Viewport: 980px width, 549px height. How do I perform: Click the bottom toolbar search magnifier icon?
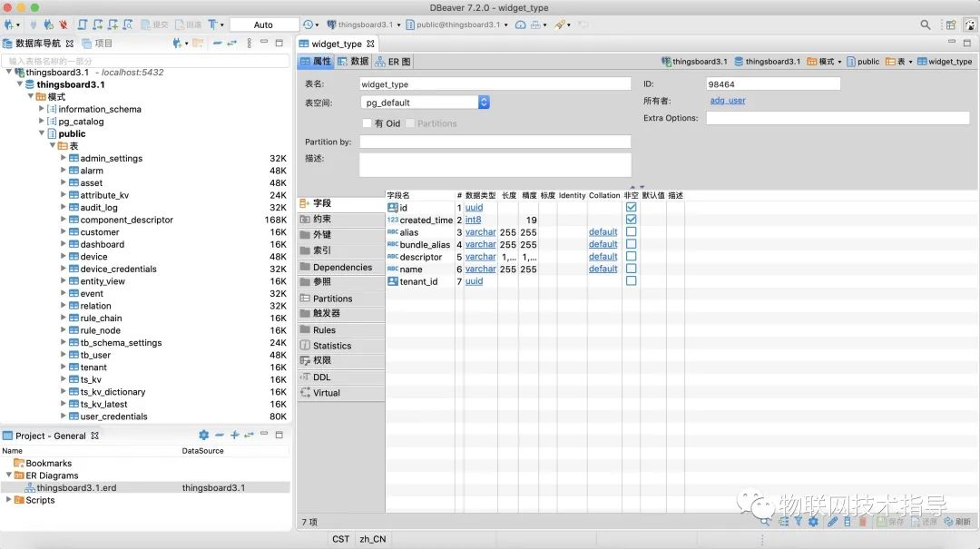[765, 522]
